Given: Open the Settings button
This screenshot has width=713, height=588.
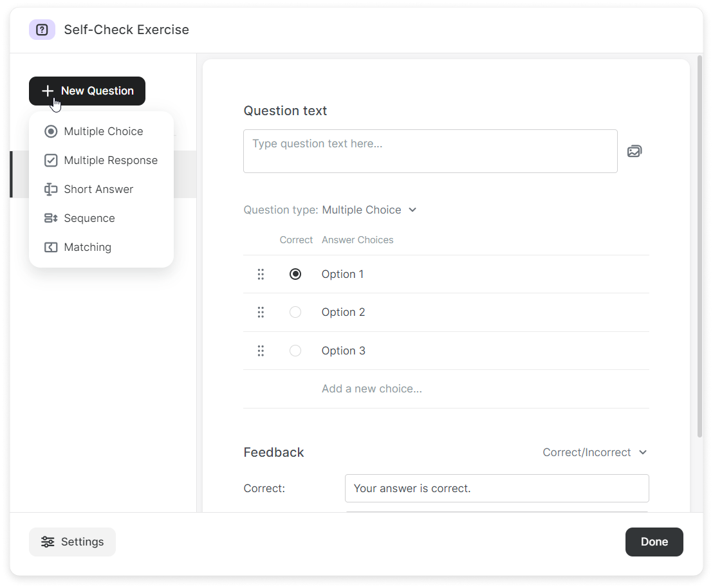Looking at the screenshot, I should pos(72,542).
